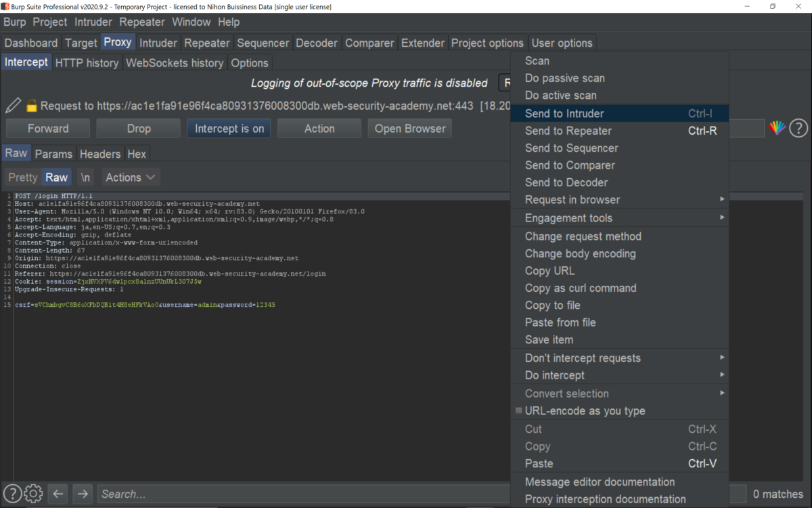The width and height of the screenshot is (812, 508).
Task: Open the User options tab
Action: (x=562, y=43)
